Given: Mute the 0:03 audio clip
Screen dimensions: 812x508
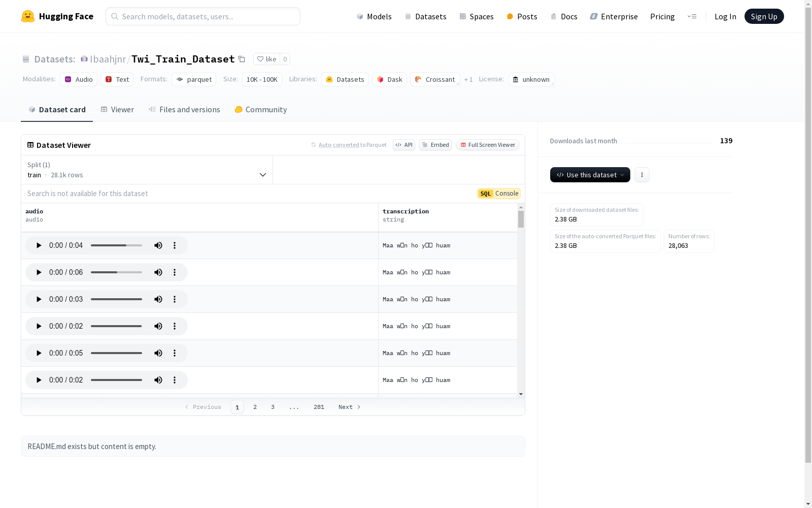Looking at the screenshot, I should tap(158, 299).
